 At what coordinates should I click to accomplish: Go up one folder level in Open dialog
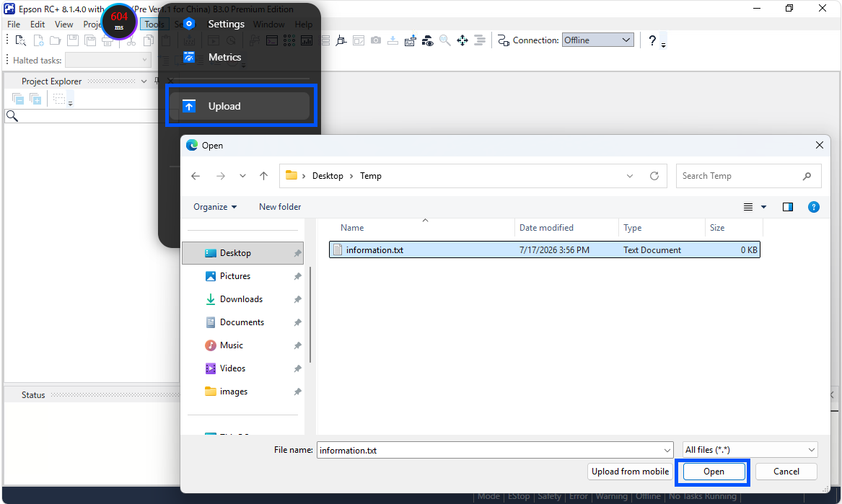[x=263, y=176]
